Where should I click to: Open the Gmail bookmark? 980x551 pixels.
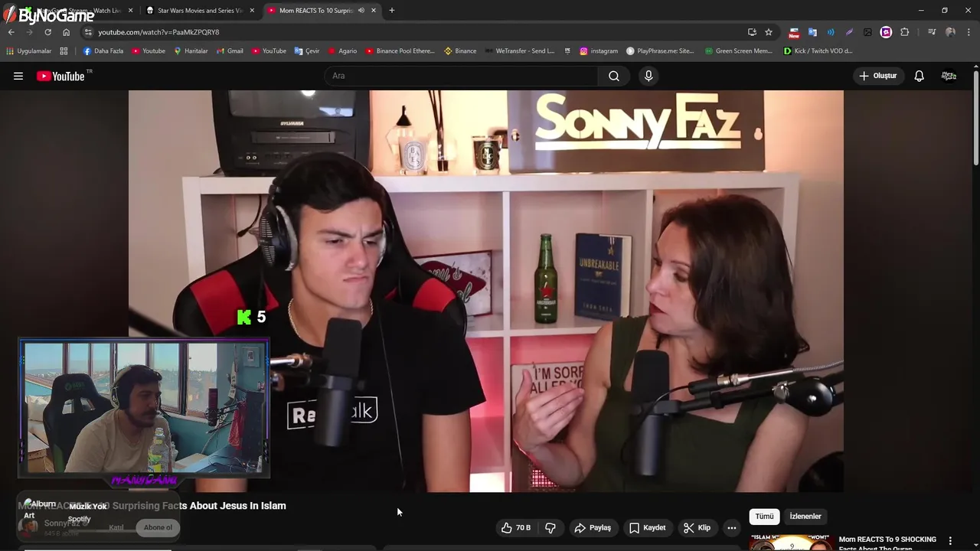230,51
